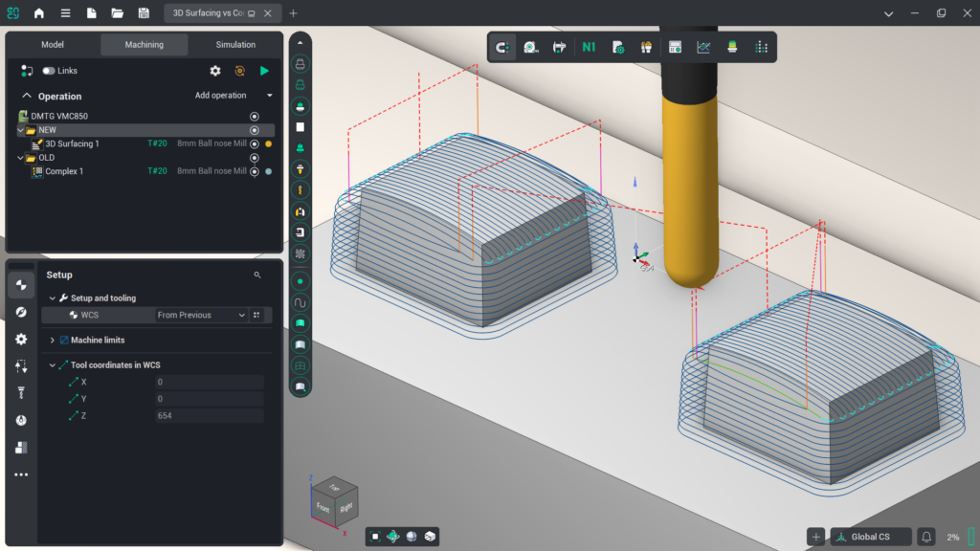Click the view orientation cube
Image resolution: width=980 pixels, height=551 pixels.
pos(334,500)
